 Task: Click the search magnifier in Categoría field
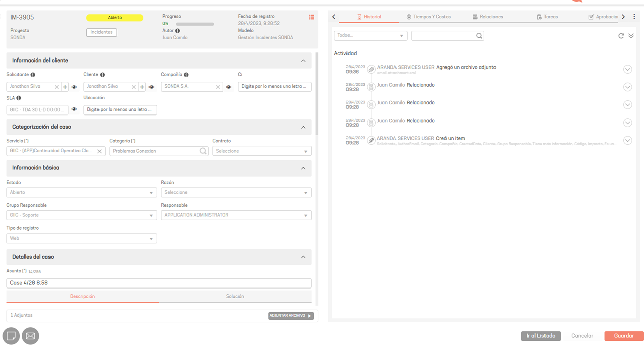[203, 151]
